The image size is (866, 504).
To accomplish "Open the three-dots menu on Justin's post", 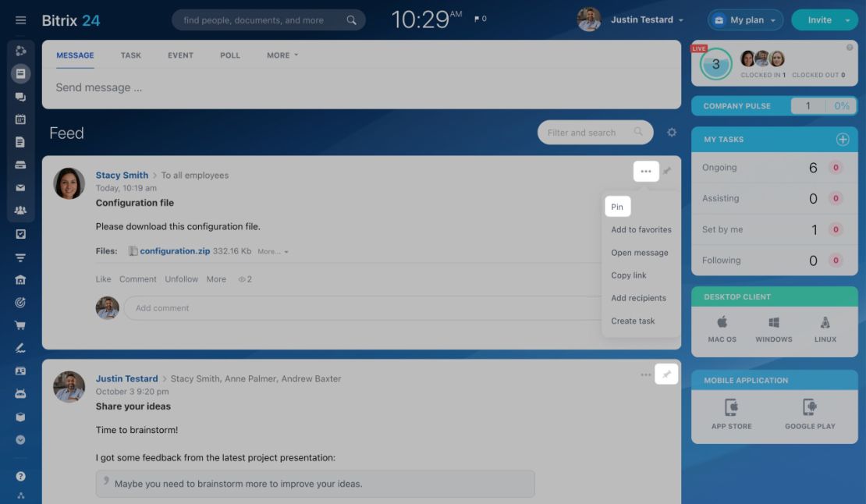I will click(646, 374).
